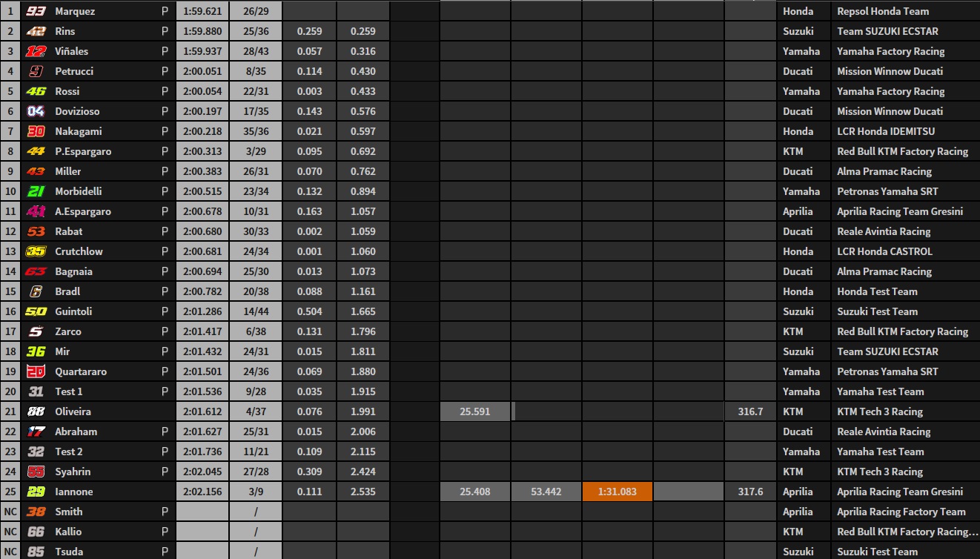The image size is (980, 559).
Task: Click Aprilia Racing Factory Team name
Action: [901, 512]
